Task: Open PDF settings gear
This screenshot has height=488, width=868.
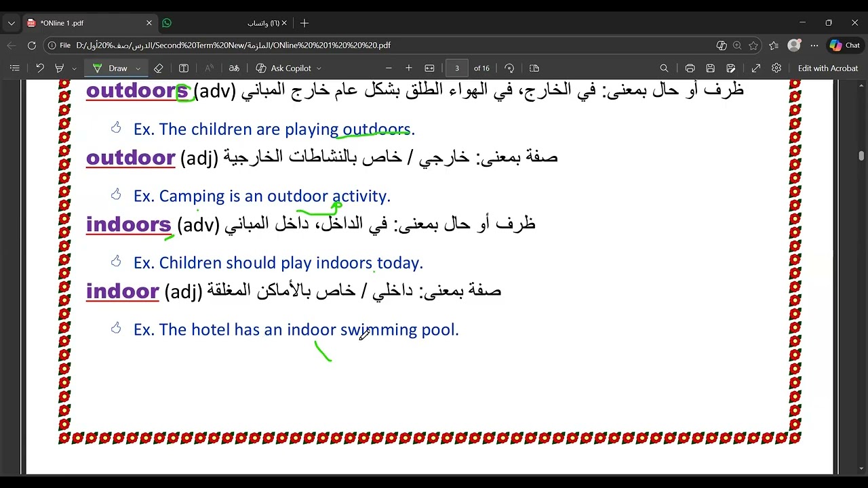Action: coord(776,68)
